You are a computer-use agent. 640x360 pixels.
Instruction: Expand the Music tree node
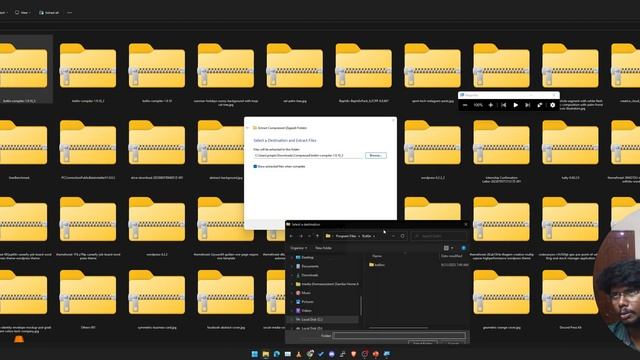tap(291, 293)
